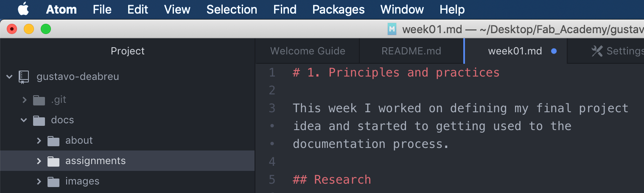Click the yellow minimize window button
Screen dimensions: 644x193
pyautogui.click(x=29, y=29)
